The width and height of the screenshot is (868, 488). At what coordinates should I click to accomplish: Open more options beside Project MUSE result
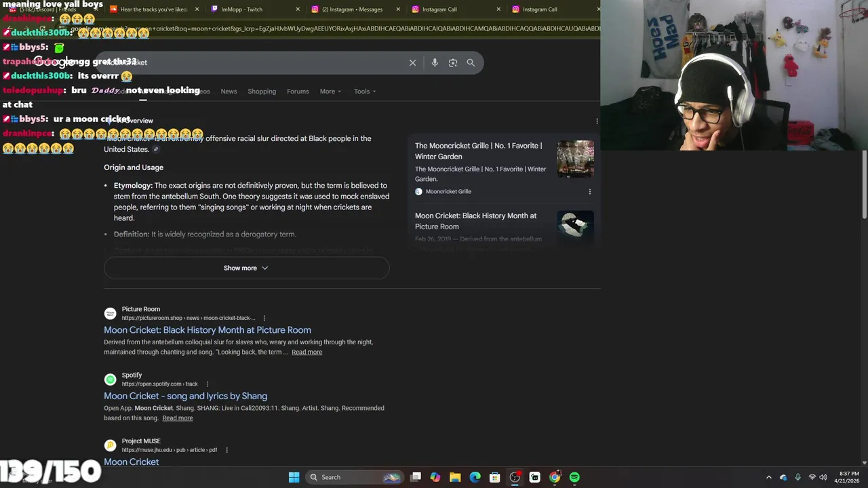[226, 450]
